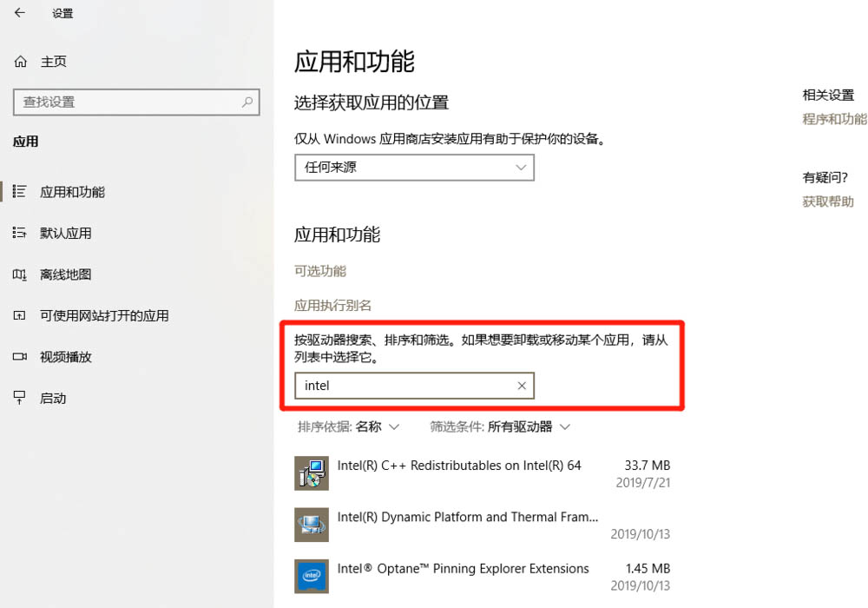Open the 主页 home icon

[21, 62]
